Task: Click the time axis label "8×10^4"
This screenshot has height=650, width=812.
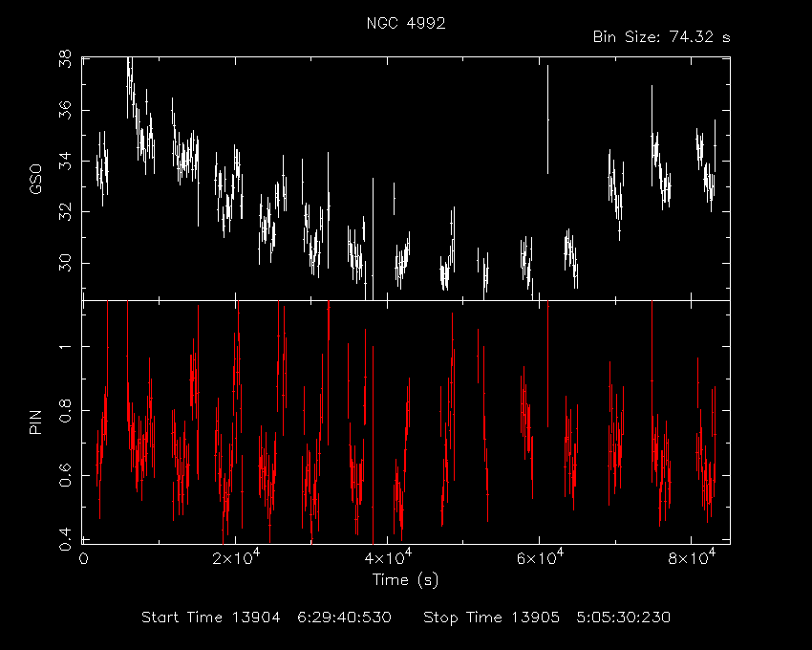Action: pyautogui.click(x=692, y=557)
